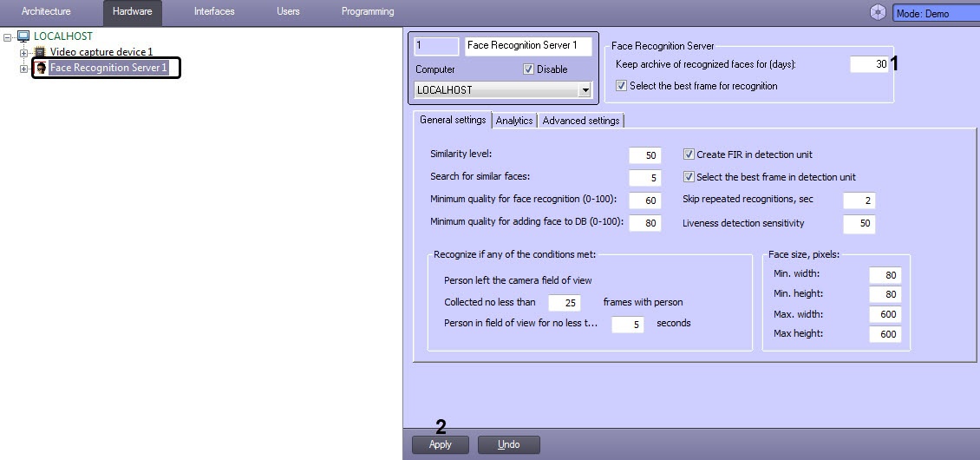Viewport: 980px width, 460px height.
Task: Click the Min. height field
Action: pyautogui.click(x=885, y=295)
